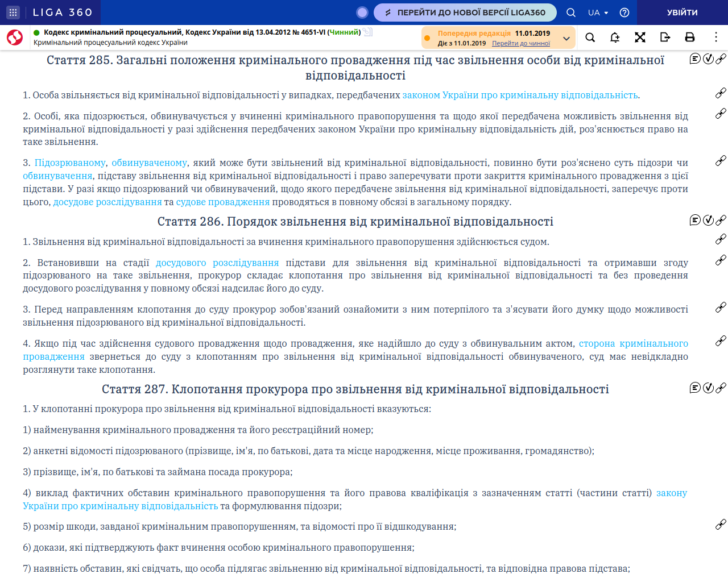
Task: Click the Стаття 285 heading
Action: click(355, 68)
